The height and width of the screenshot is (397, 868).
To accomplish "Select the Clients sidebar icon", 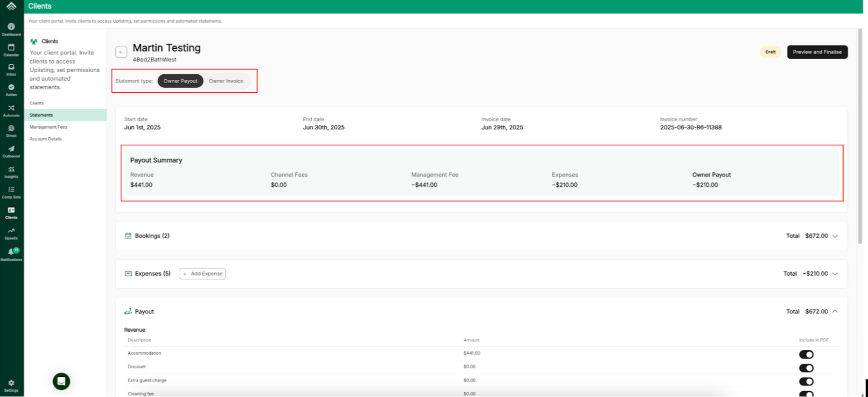I will click(11, 210).
